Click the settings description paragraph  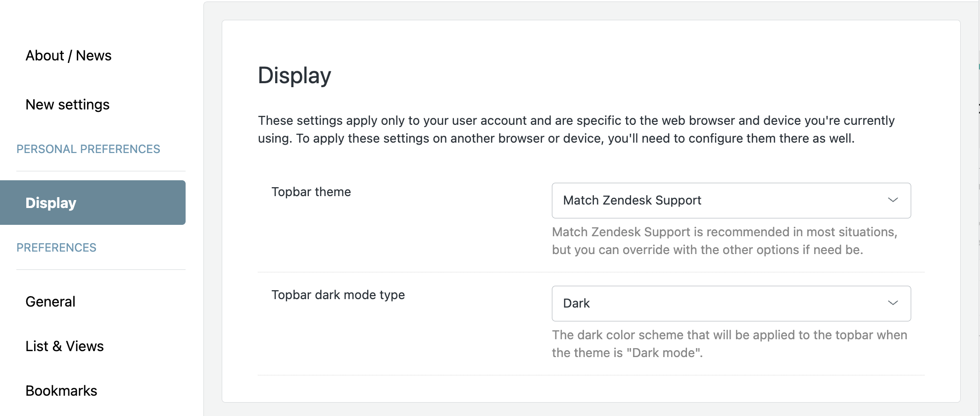(x=576, y=129)
